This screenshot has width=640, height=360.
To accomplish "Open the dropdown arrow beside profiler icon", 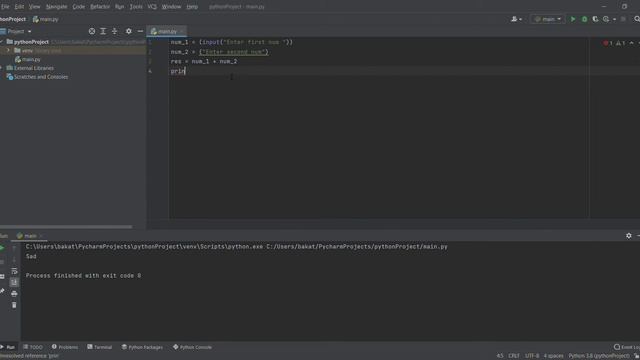I will 614,19.
